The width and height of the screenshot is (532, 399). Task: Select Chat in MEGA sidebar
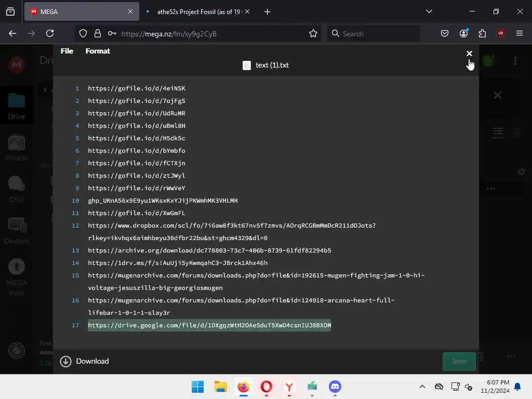point(16,189)
